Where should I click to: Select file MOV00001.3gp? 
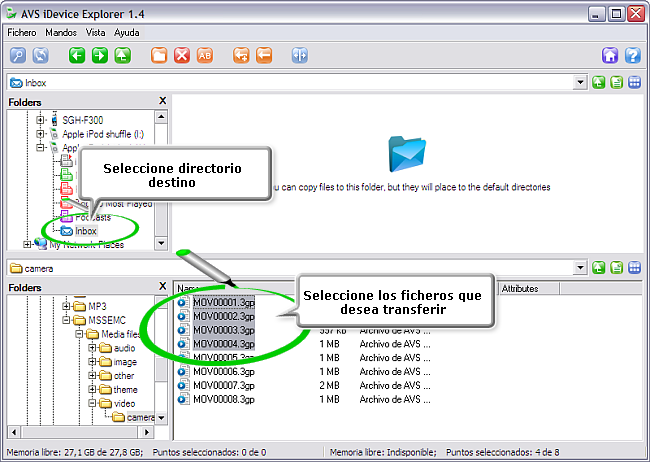click(x=224, y=302)
